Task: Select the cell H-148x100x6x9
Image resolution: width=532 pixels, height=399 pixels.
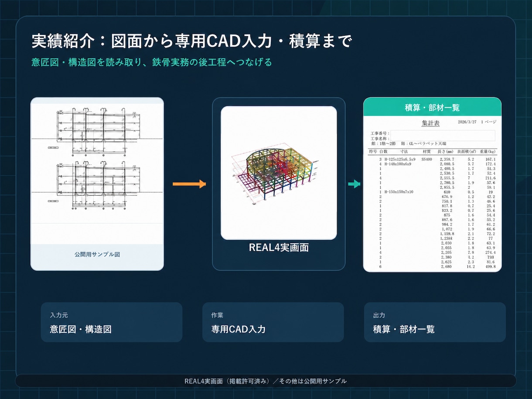Action: [x=398, y=164]
